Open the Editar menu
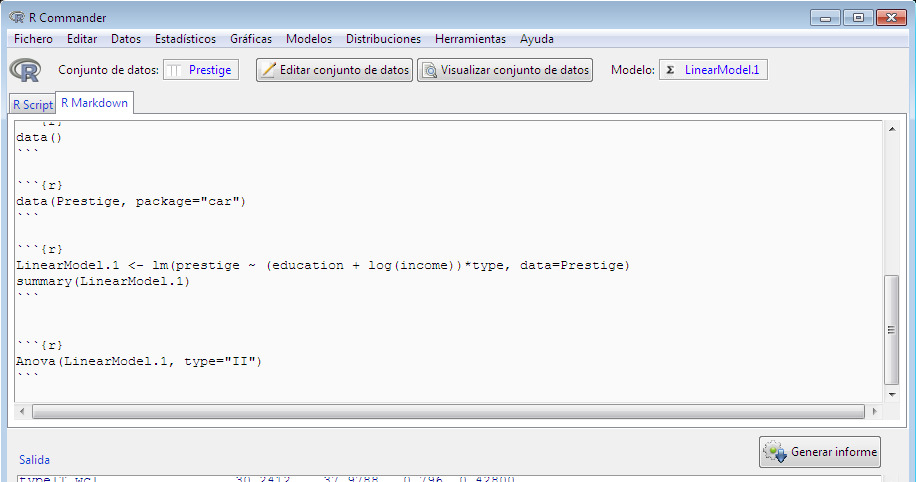 [x=82, y=39]
